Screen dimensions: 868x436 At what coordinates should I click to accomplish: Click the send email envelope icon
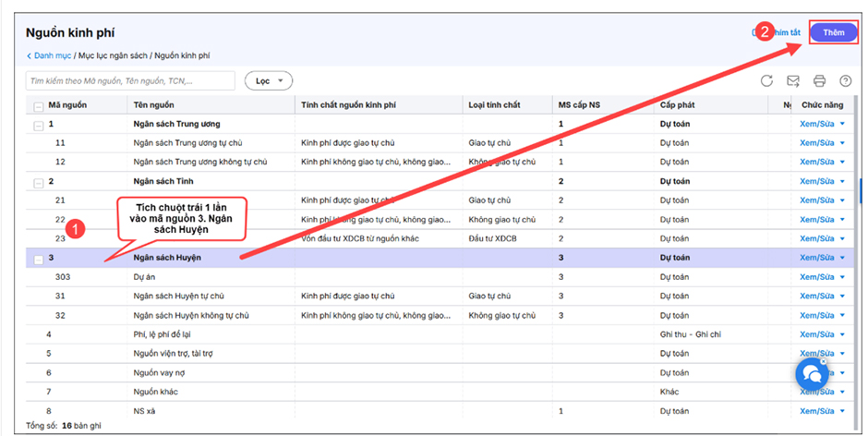[x=792, y=81]
